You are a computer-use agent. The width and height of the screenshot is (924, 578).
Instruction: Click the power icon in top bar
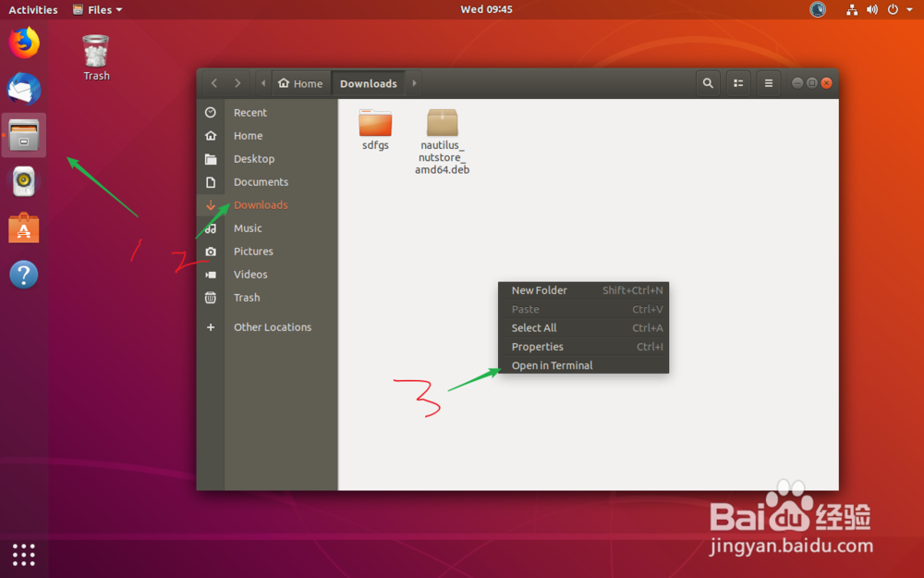(x=893, y=9)
